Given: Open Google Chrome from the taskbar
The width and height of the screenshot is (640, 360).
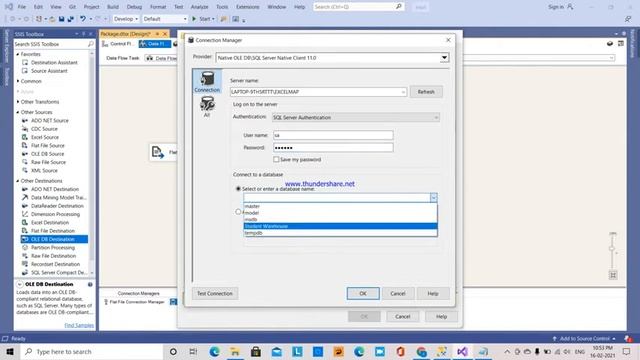Looking at the screenshot, I should pyautogui.click(x=421, y=351).
